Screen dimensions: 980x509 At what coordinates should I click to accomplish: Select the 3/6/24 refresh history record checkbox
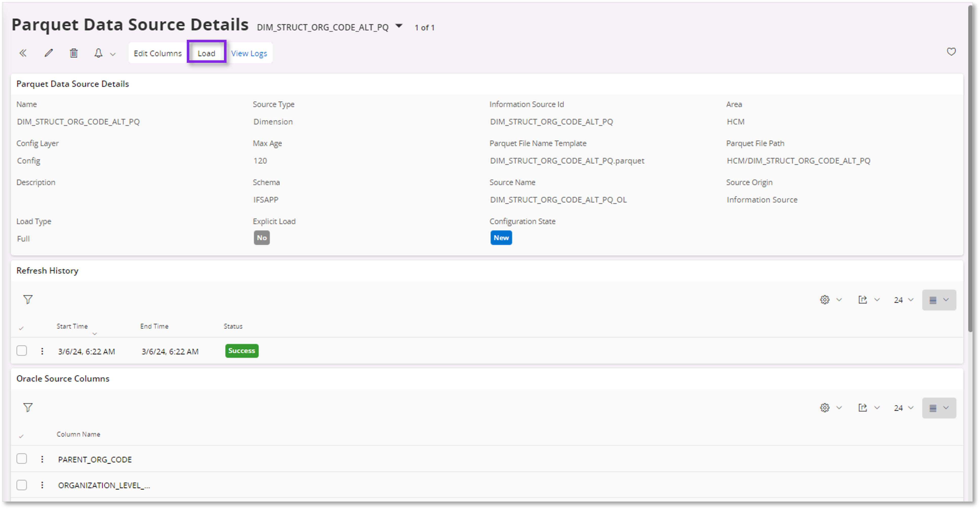pos(22,351)
